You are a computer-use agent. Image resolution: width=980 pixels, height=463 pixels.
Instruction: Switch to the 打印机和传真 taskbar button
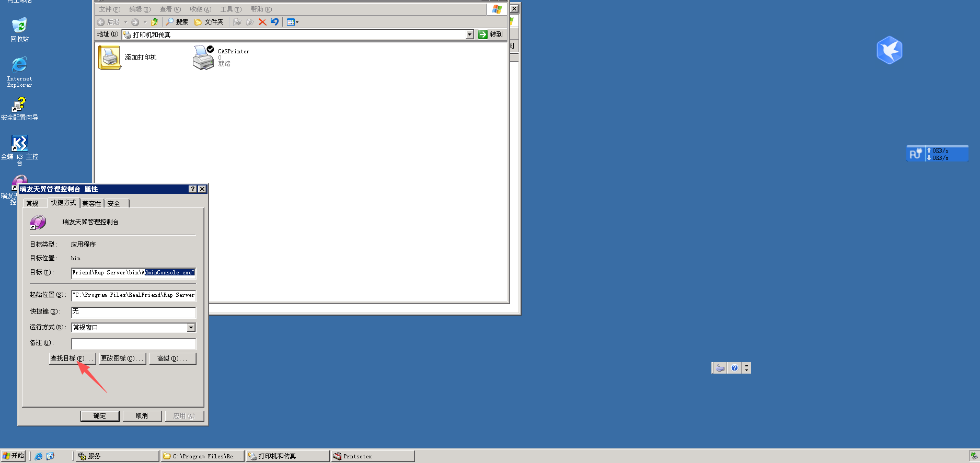pos(288,456)
